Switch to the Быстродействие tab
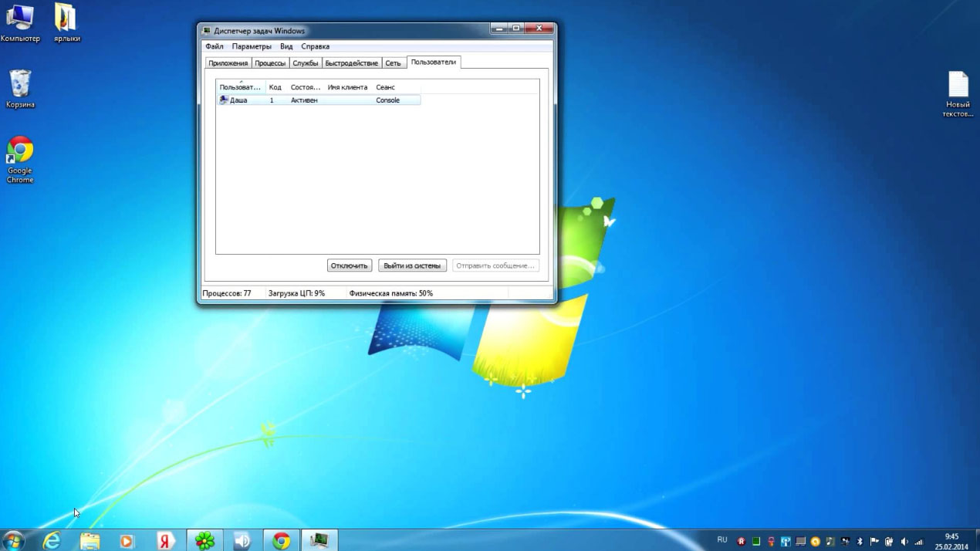The height and width of the screenshot is (551, 980). 351,63
